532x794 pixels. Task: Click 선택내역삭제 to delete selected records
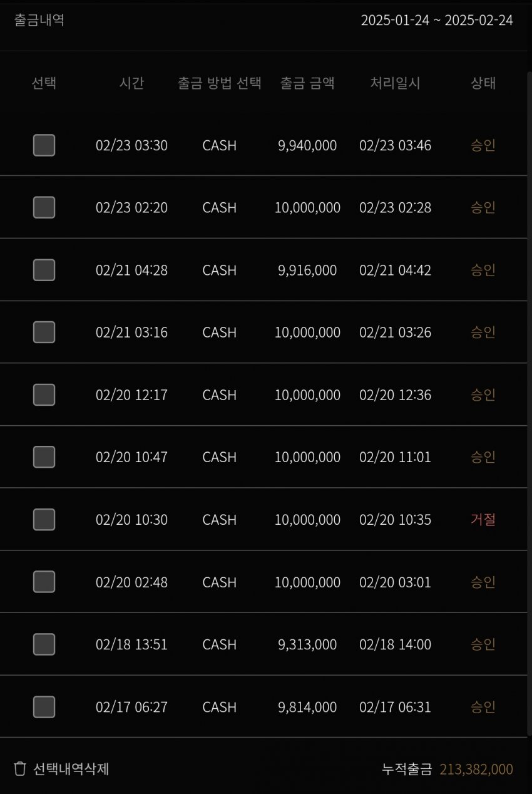pyautogui.click(x=71, y=769)
